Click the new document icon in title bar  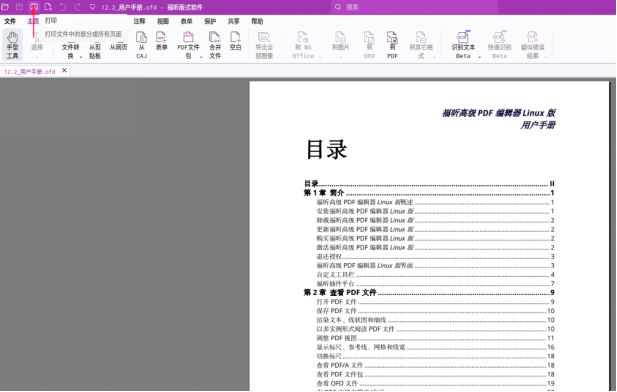48,7
